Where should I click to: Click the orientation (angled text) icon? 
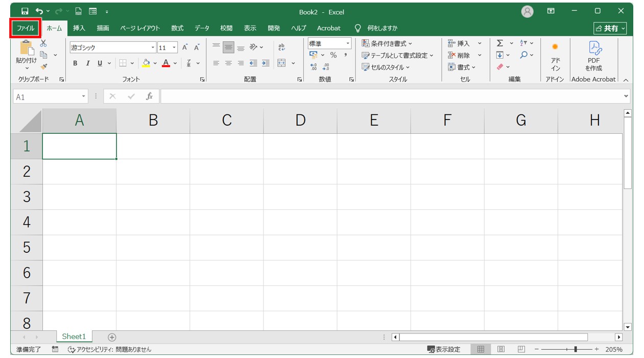253,47
